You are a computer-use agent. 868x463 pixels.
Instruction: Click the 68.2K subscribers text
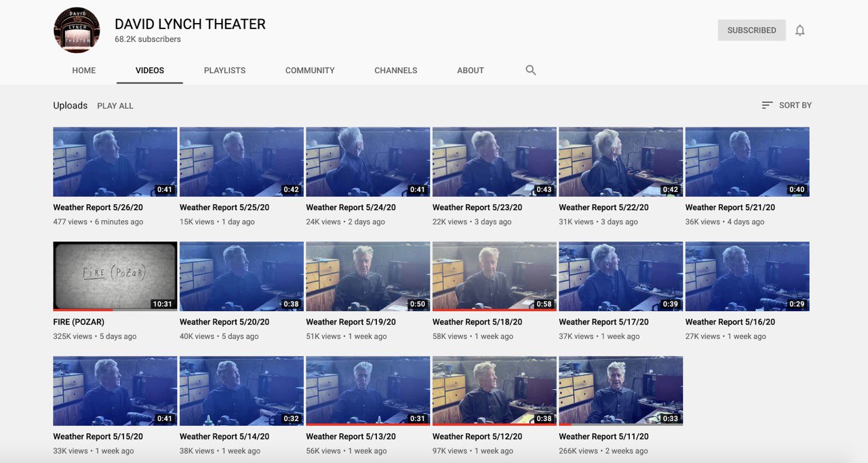coord(148,39)
